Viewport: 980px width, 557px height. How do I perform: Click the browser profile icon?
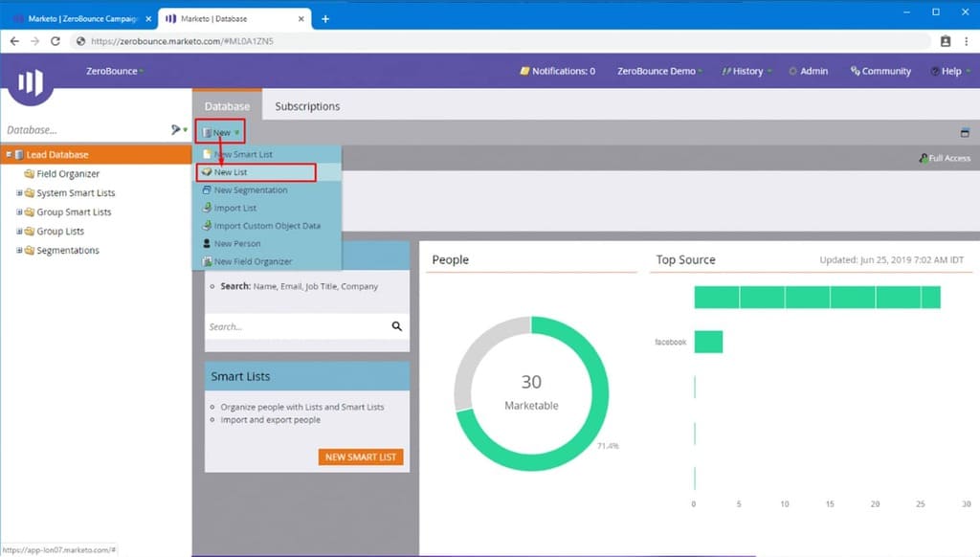tap(946, 41)
